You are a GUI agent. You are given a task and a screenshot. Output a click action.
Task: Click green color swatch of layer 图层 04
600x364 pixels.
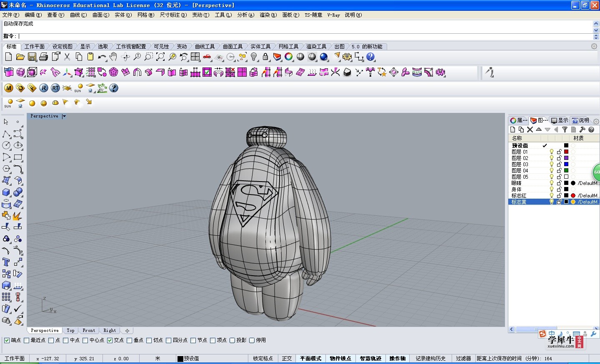566,170
